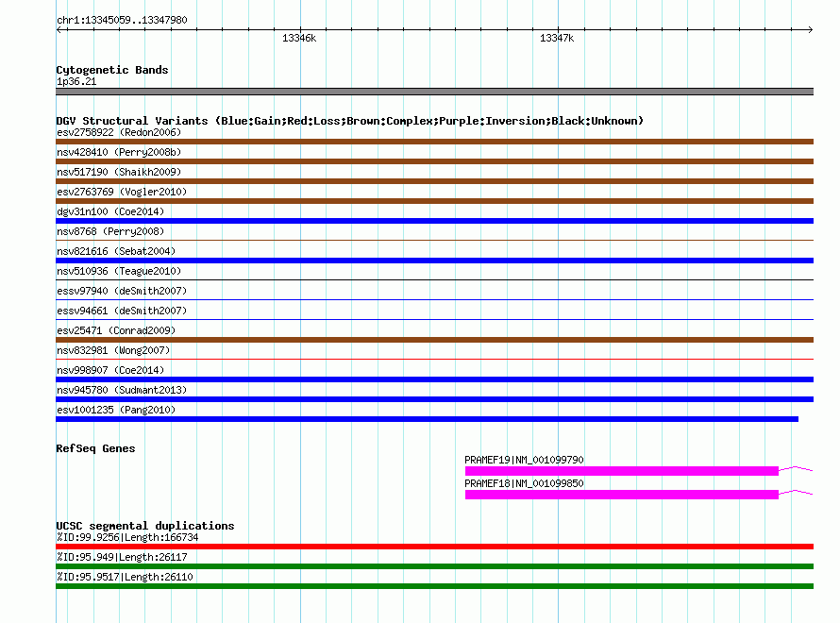Click the magenta PRAMEF18 exon bar

[621, 495]
